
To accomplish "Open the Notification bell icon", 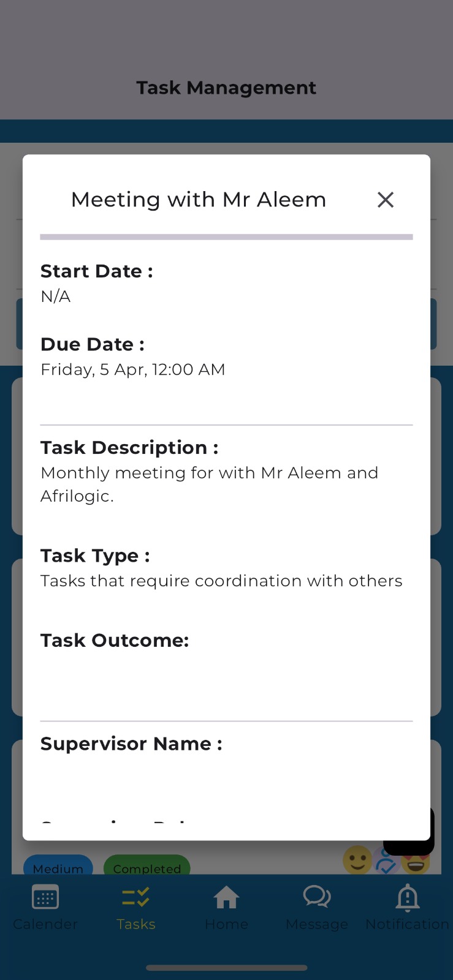I will (408, 898).
